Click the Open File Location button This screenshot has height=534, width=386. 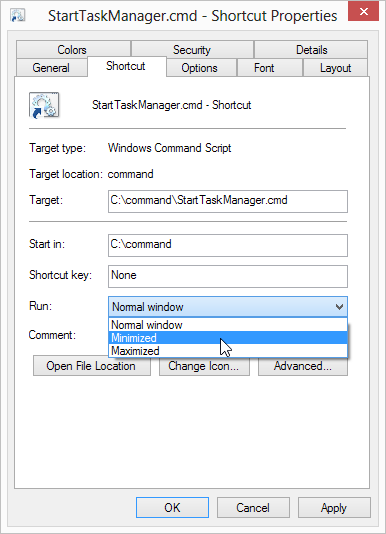92,366
